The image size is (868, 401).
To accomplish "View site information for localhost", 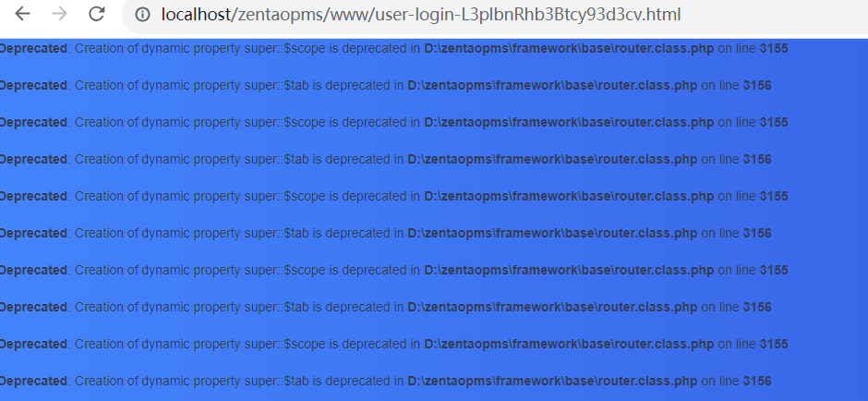I will coord(142,15).
